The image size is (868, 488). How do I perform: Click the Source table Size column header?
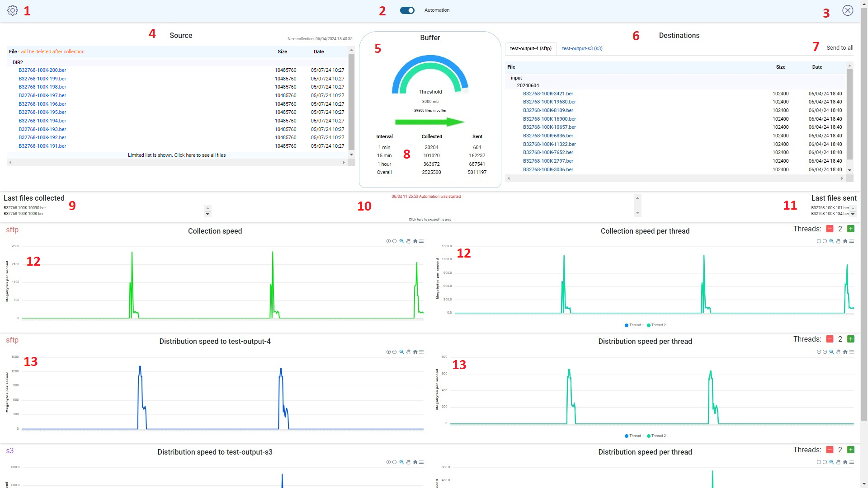pos(282,52)
